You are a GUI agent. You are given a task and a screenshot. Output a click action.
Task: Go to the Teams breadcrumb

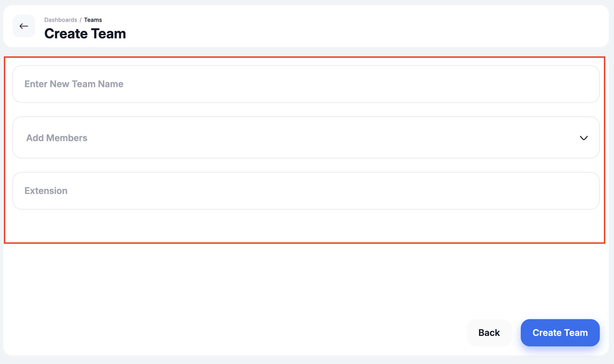coord(93,20)
